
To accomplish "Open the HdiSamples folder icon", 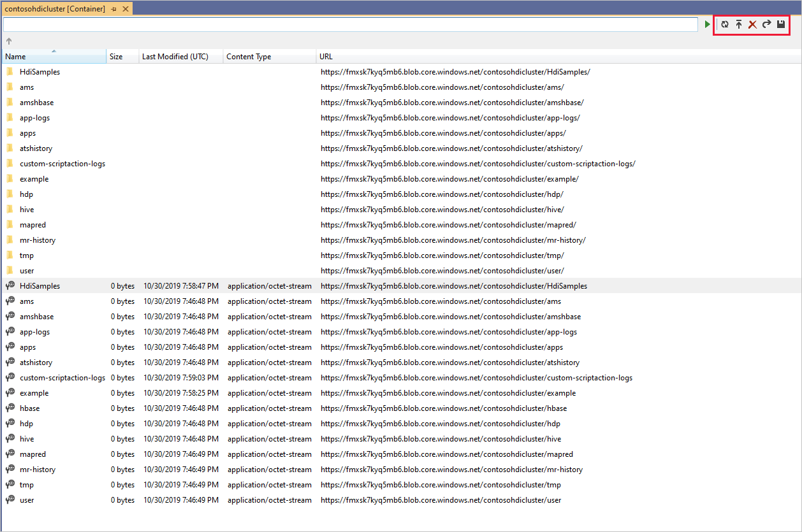I will click(10, 71).
